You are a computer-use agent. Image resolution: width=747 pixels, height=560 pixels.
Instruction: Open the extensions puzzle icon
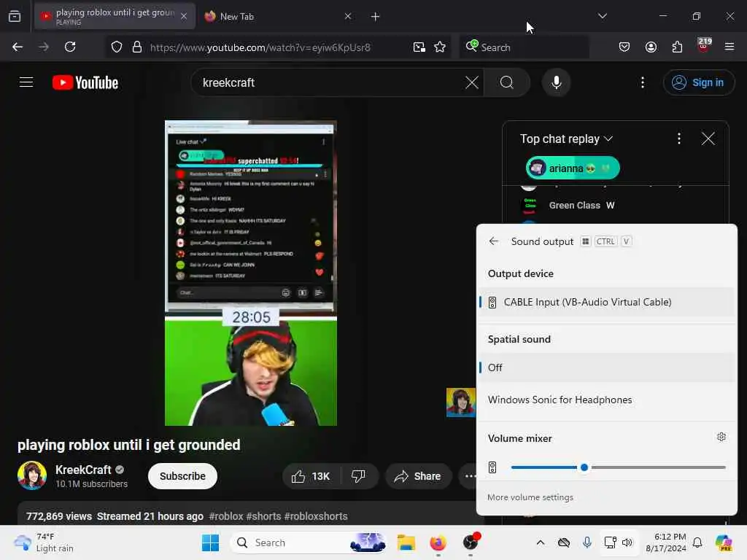(677, 47)
